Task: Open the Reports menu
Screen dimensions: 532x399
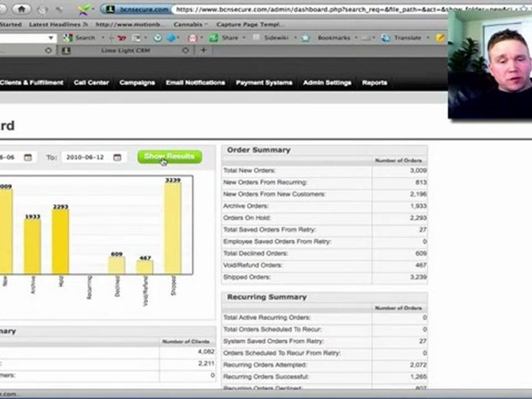Action: [375, 83]
